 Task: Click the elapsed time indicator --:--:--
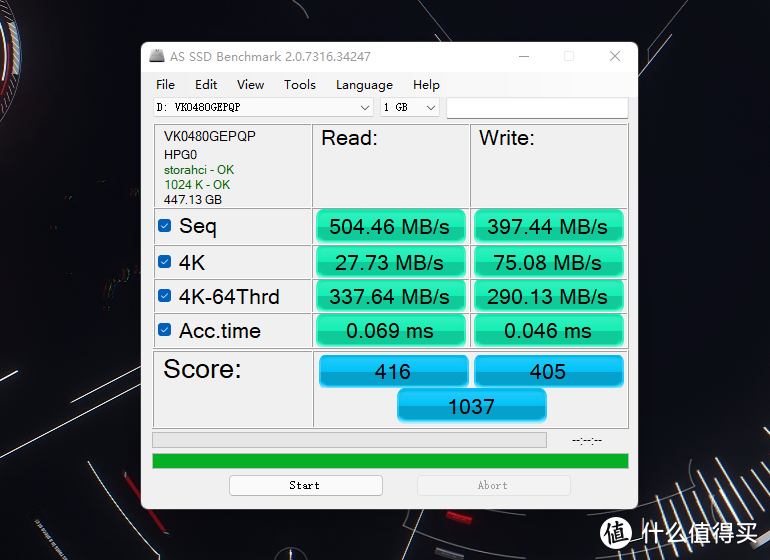(x=587, y=440)
